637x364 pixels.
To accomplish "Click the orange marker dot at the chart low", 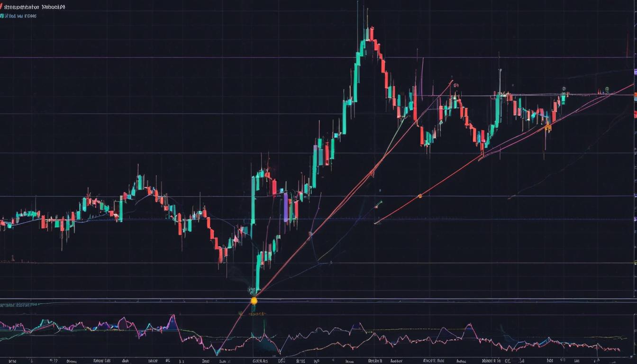I will pyautogui.click(x=255, y=300).
